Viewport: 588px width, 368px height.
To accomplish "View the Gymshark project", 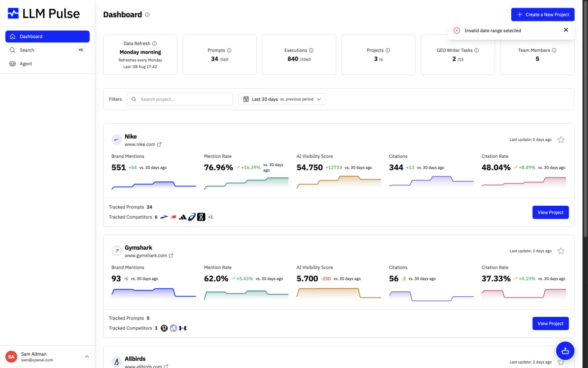I will pyautogui.click(x=550, y=323).
